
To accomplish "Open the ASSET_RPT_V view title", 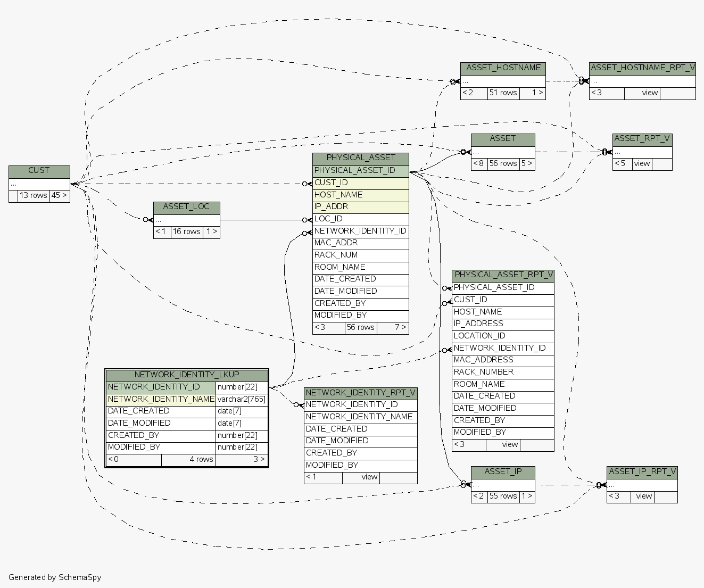I will pos(642,139).
